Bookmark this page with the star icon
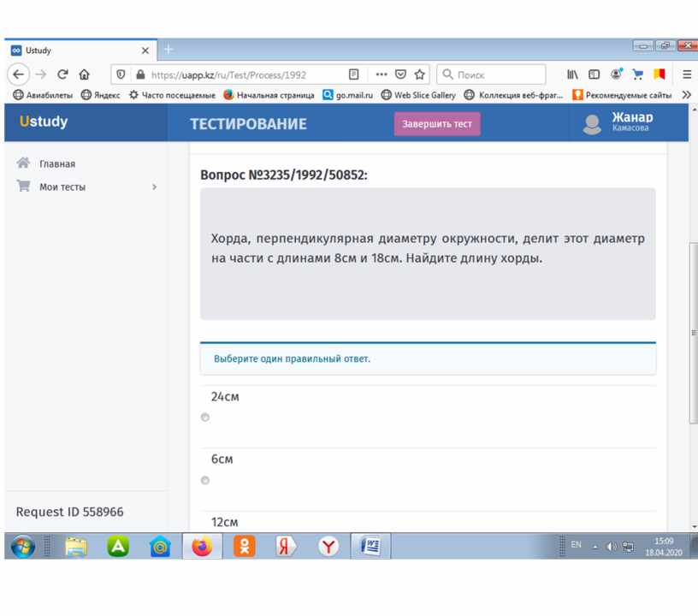 click(419, 74)
